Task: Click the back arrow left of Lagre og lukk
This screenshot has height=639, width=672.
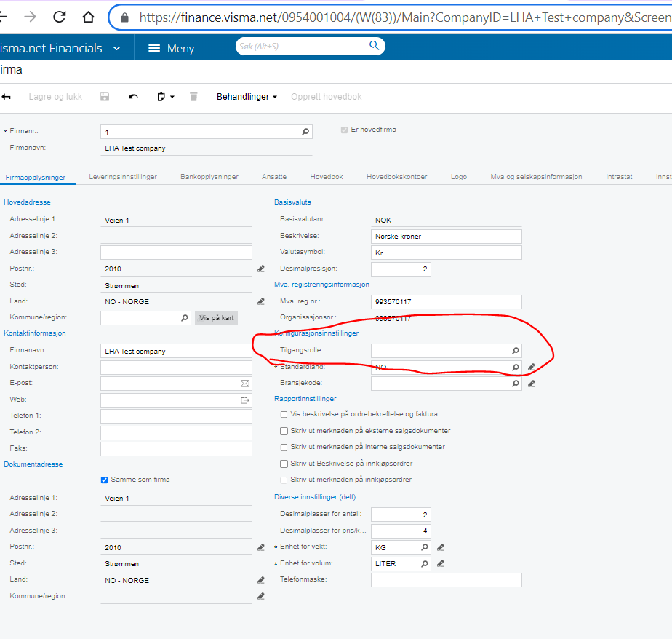Action: (6, 97)
